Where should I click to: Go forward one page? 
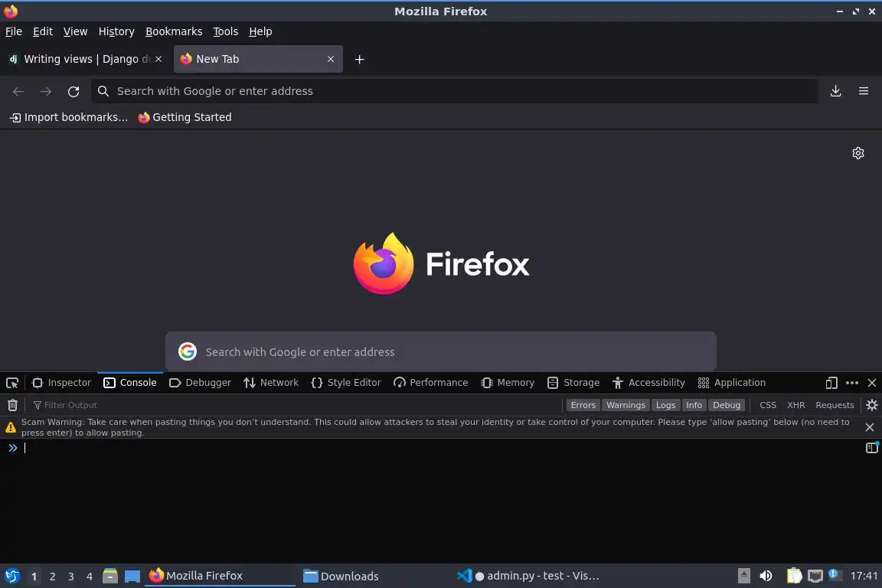(46, 91)
